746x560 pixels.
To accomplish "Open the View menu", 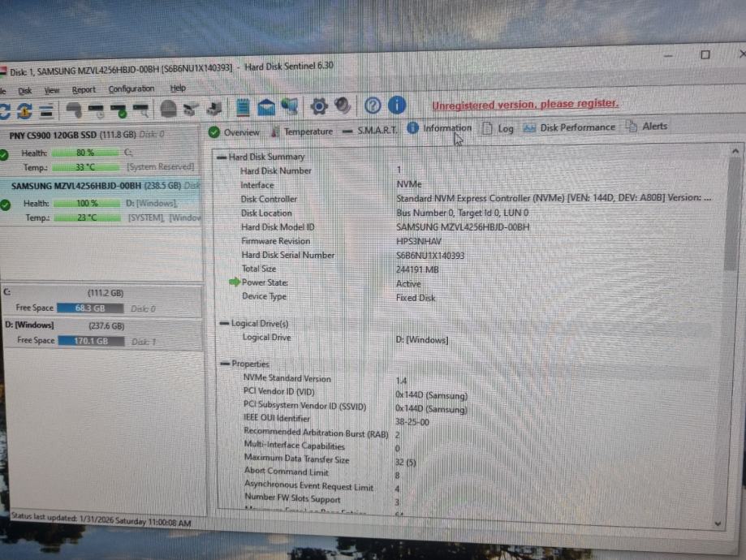I will pos(52,90).
